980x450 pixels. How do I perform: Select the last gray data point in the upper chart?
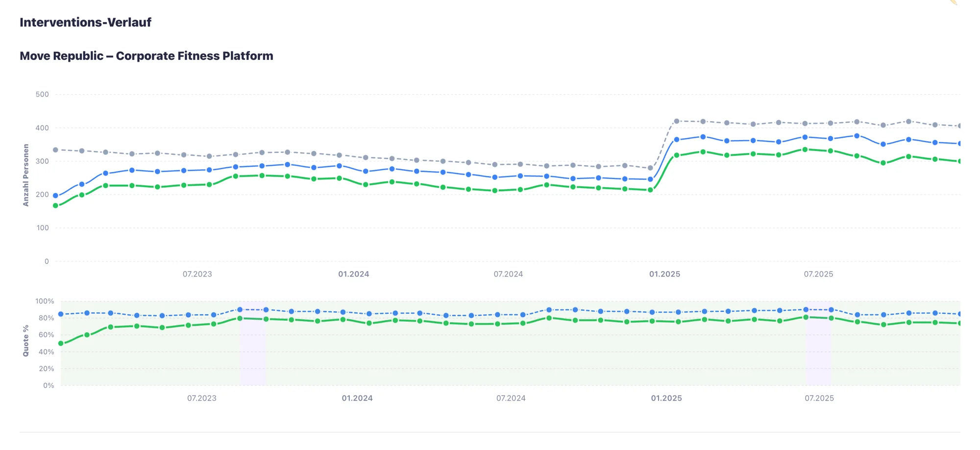pos(959,126)
